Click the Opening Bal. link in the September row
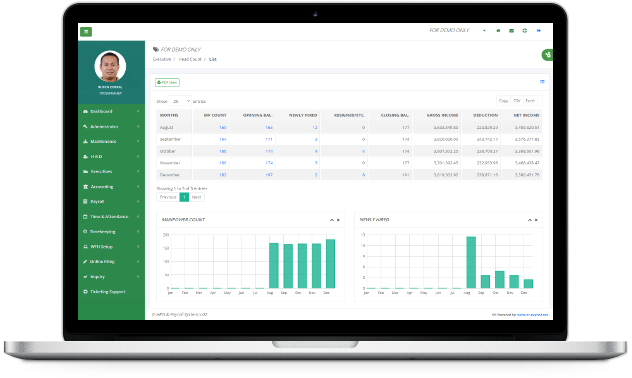Image resolution: width=632 pixels, height=378 pixels. (x=269, y=139)
